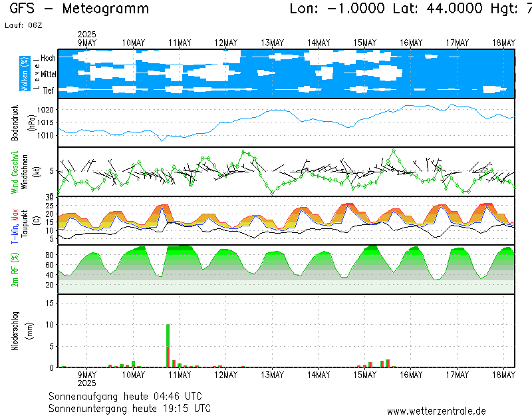Select the 80 tick on the humidity axis

49,255
